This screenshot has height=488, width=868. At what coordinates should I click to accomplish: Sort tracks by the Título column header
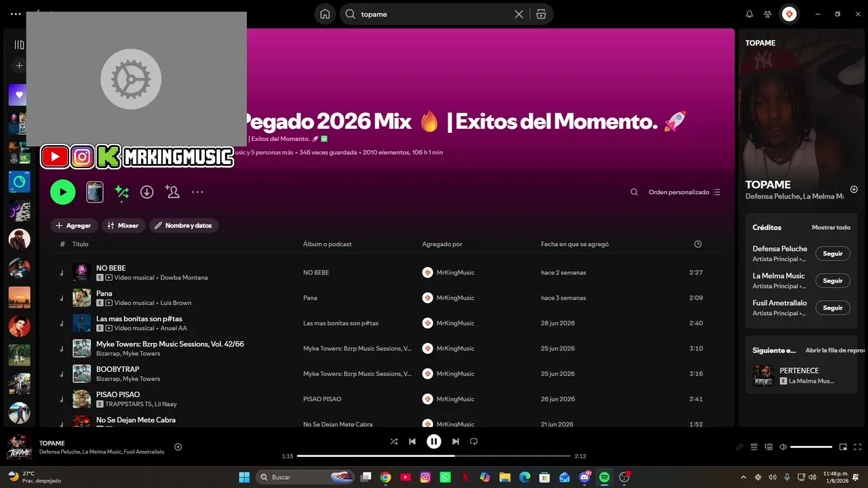pos(80,244)
